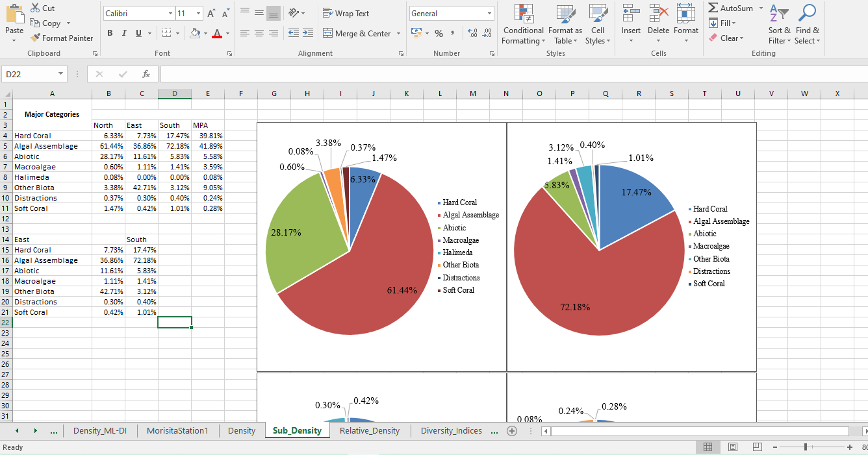Toggle Wrap Text

(346, 13)
